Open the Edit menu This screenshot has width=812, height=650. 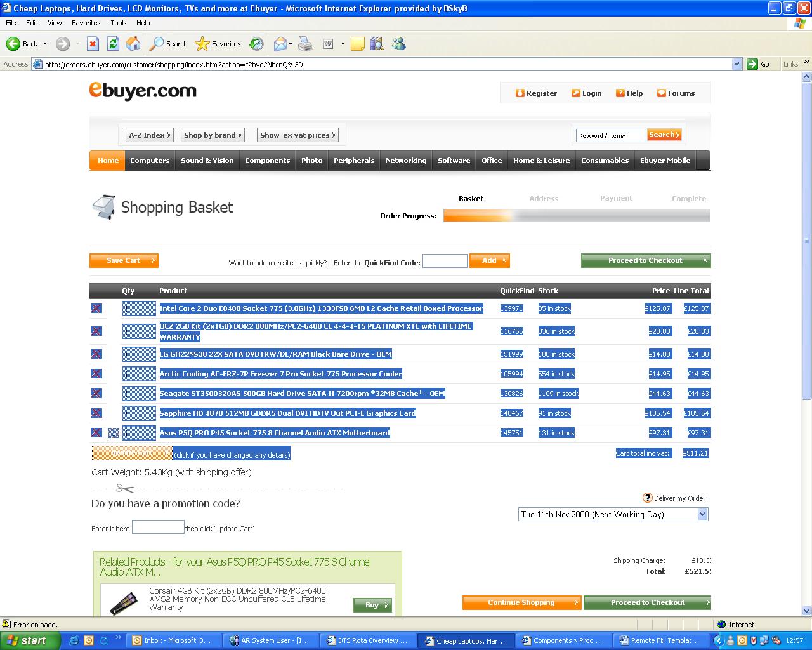[x=32, y=23]
